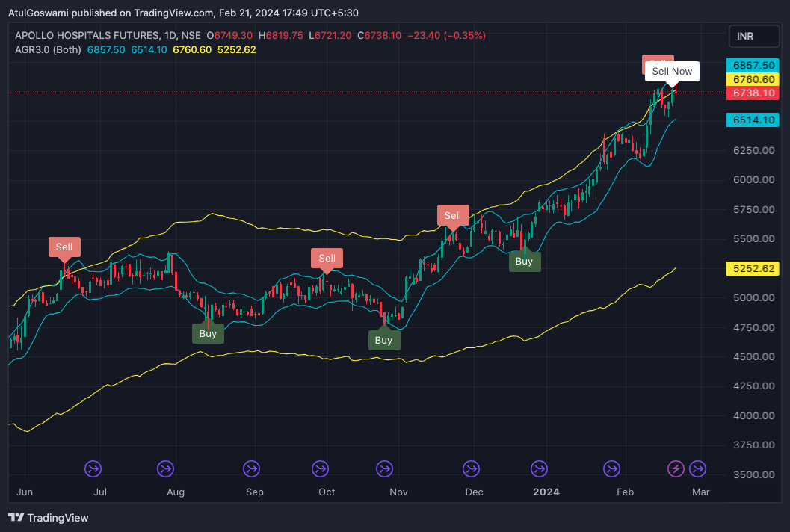Click the 6250.00 price scale value
Screen dimensions: 790x532
tap(754, 150)
